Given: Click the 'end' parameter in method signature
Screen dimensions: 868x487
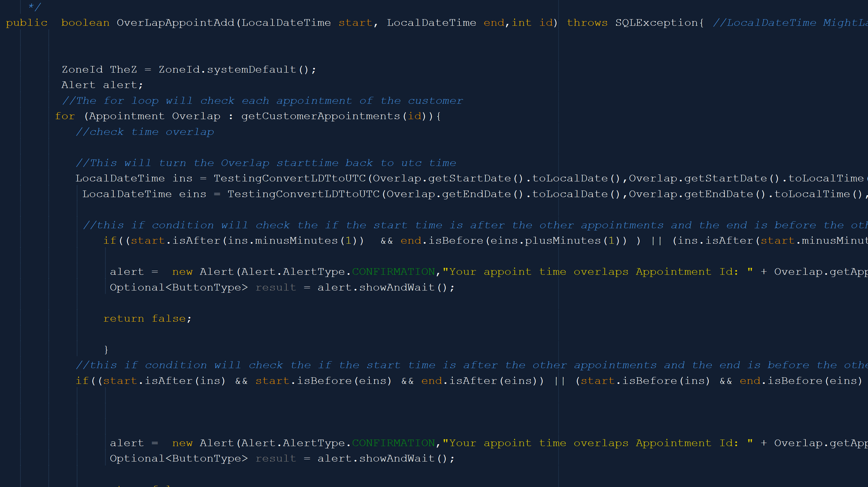Looking at the screenshot, I should coord(494,23).
